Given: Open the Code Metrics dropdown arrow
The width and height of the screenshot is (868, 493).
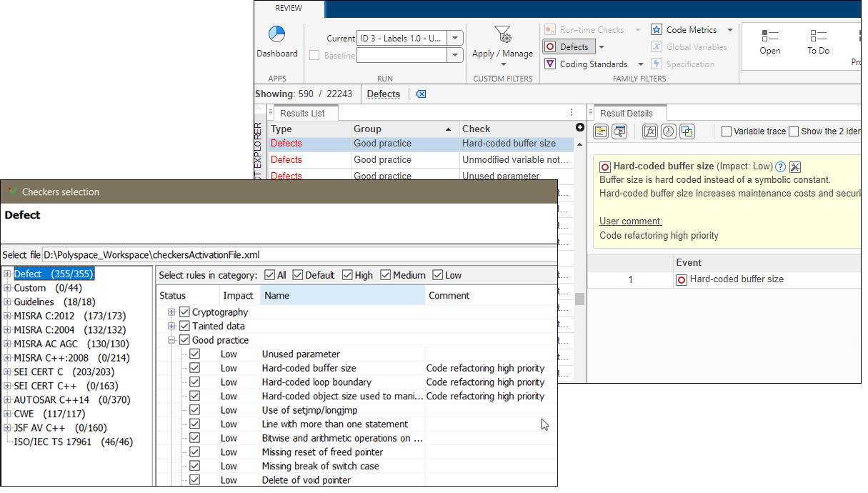Looking at the screenshot, I should [x=730, y=30].
